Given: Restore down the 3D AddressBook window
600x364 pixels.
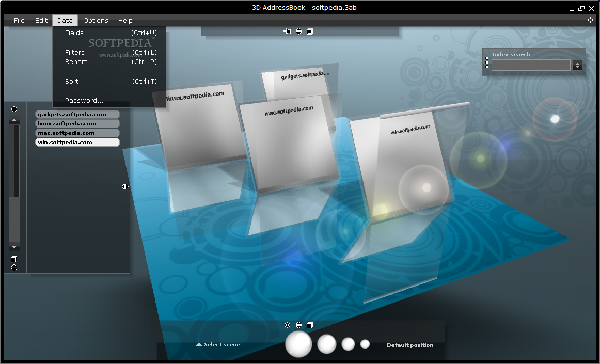Looking at the screenshot, I should 581,8.
